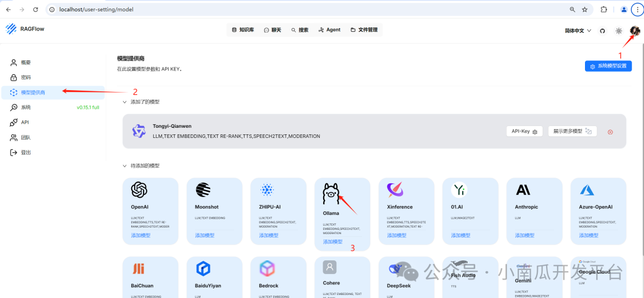The height and width of the screenshot is (298, 644).
Task: Click the Bedrock logo icon
Action: (x=267, y=268)
